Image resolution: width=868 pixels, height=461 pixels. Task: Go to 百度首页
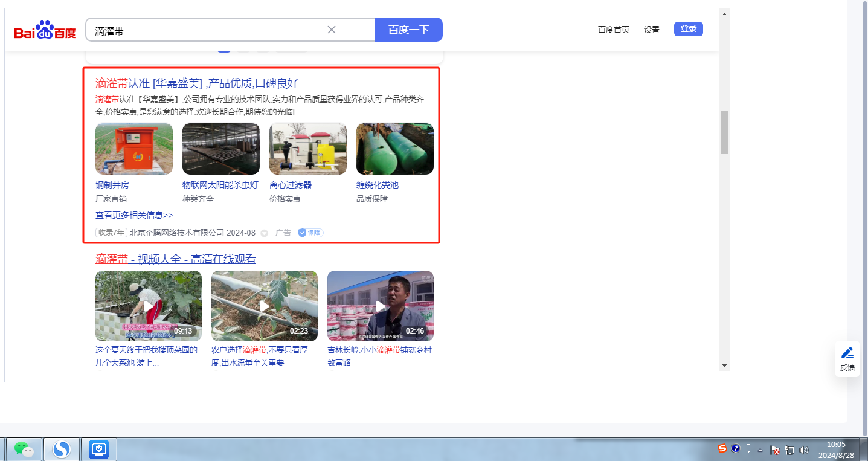[x=614, y=30]
